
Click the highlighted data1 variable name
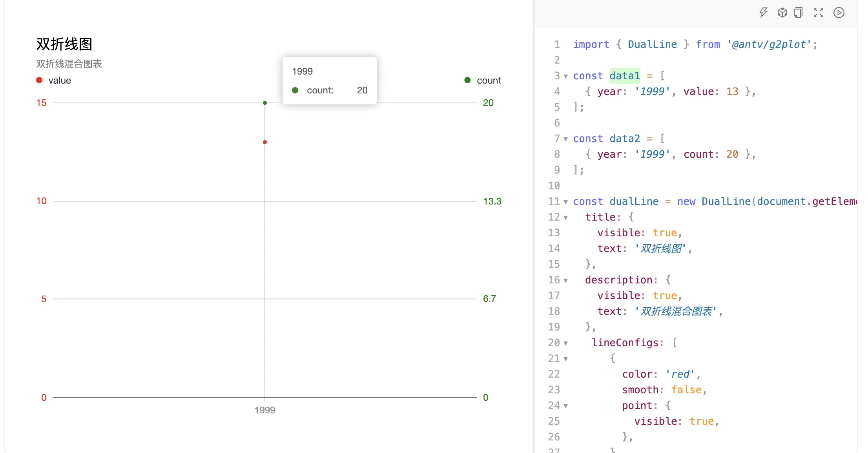click(625, 76)
